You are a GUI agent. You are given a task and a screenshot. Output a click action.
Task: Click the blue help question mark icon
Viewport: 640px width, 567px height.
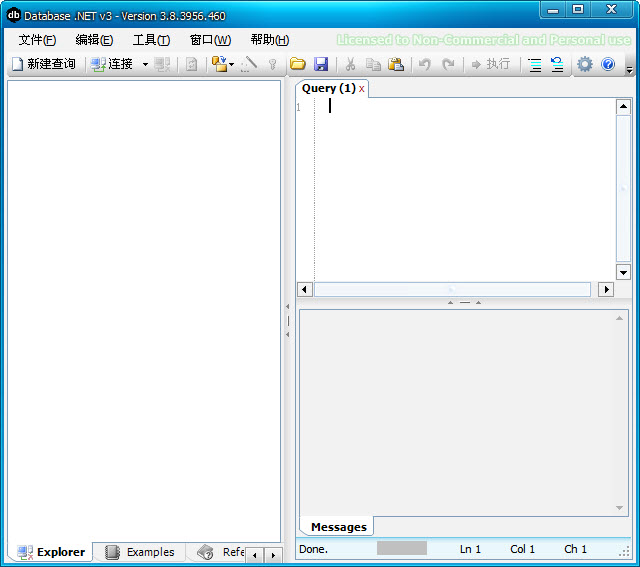point(608,64)
